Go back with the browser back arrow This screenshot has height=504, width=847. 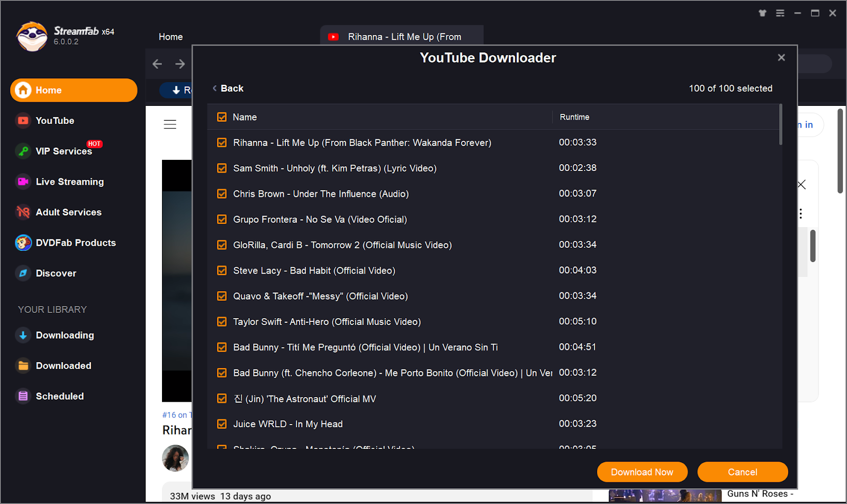157,64
